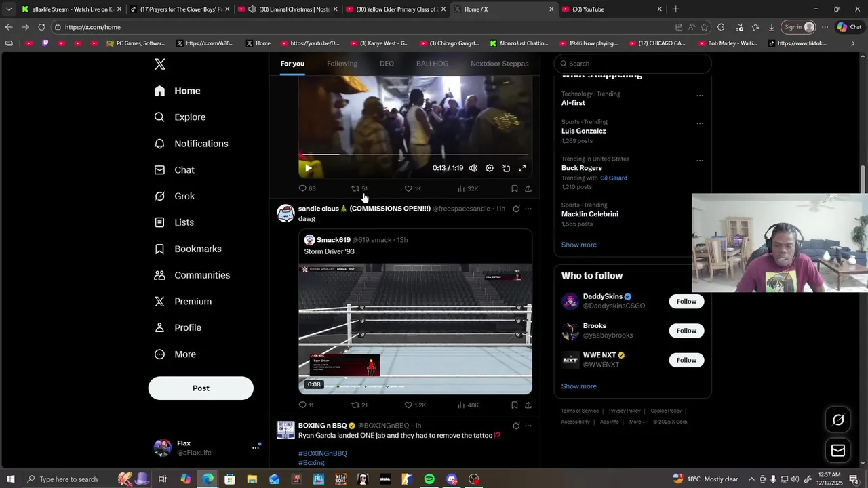Show more accounts to follow
868x488 pixels.
[x=578, y=386]
